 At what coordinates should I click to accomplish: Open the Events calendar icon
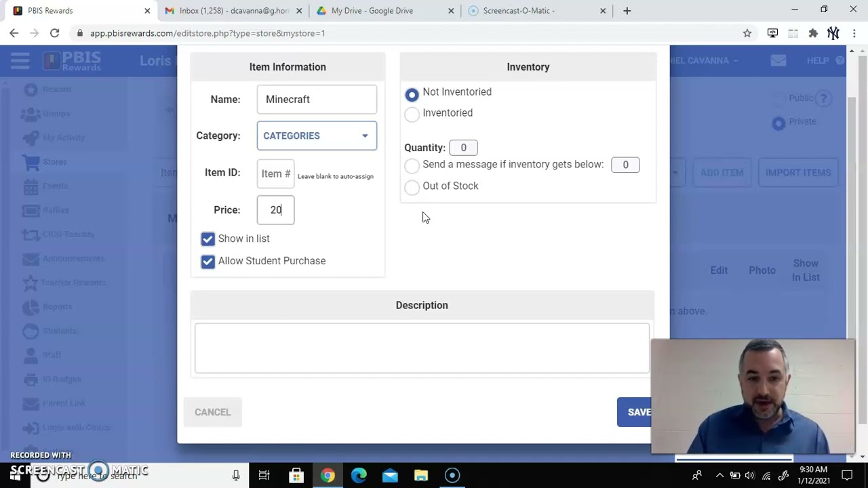coord(31,186)
